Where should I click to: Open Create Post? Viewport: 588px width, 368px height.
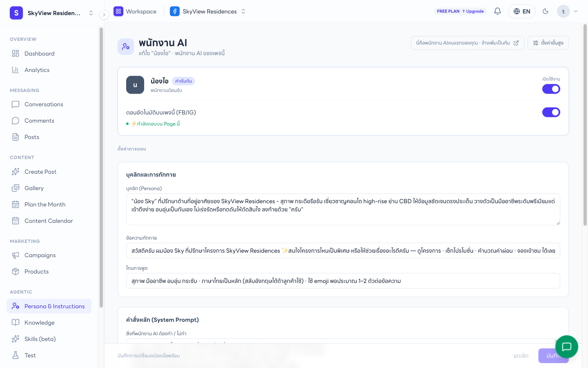point(49,172)
